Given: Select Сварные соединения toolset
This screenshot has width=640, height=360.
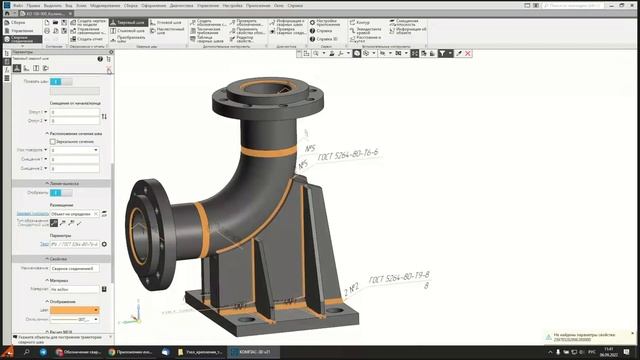Looking at the screenshot, I should [22, 39].
